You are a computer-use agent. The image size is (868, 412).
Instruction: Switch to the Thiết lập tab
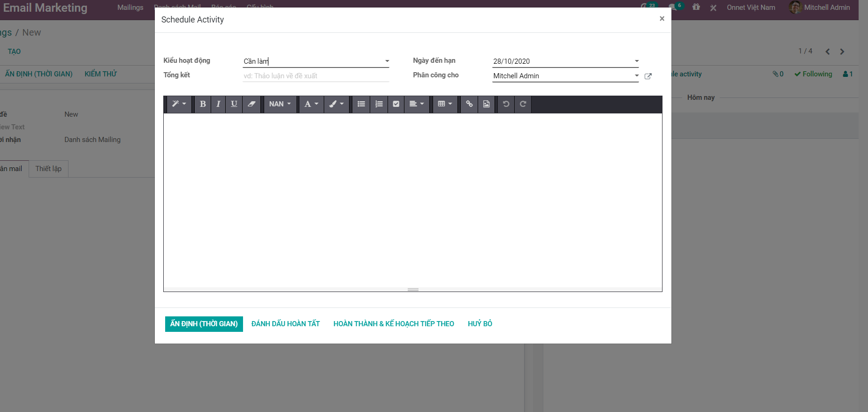[x=48, y=169]
